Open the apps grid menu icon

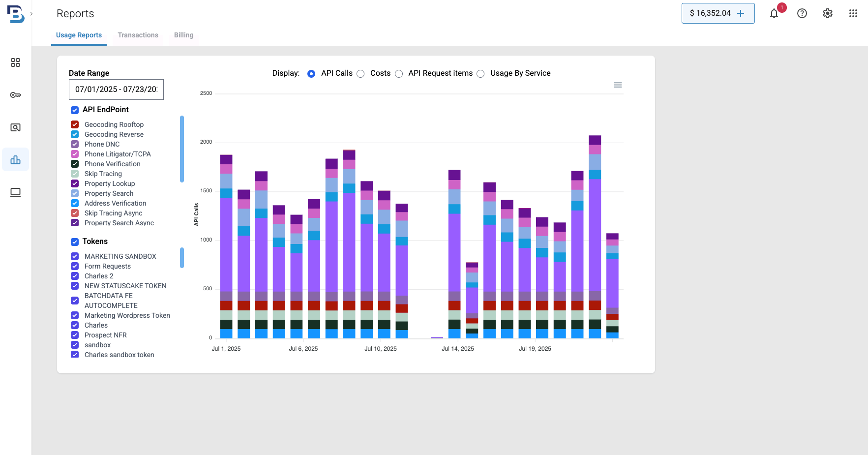pos(853,14)
